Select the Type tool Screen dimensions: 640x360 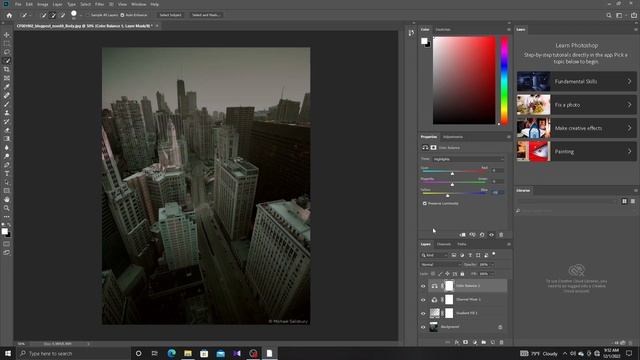(x=7, y=173)
